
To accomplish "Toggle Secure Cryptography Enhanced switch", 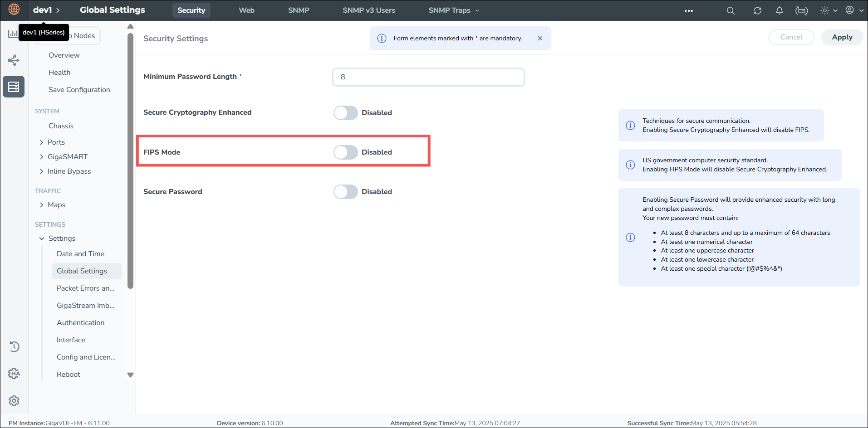I will pos(346,113).
